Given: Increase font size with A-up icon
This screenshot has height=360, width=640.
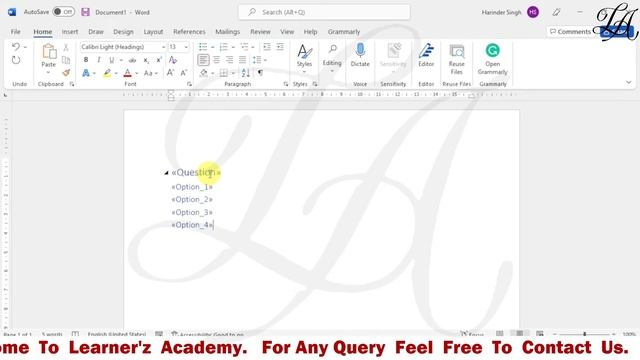Looking at the screenshot, I should [171, 73].
